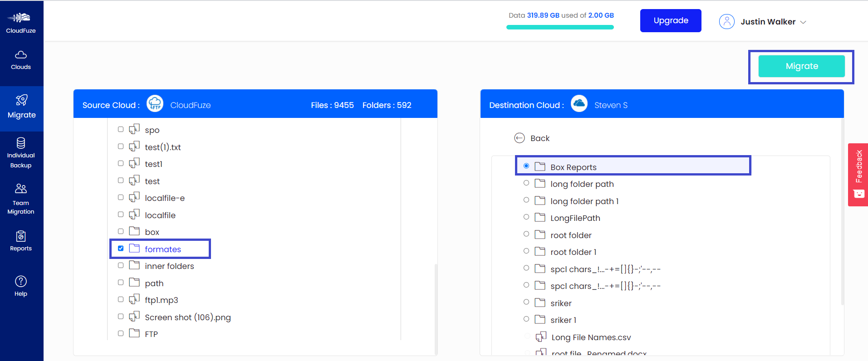
Task: Click the destination panel vertical scrollbar
Action: coord(843,211)
